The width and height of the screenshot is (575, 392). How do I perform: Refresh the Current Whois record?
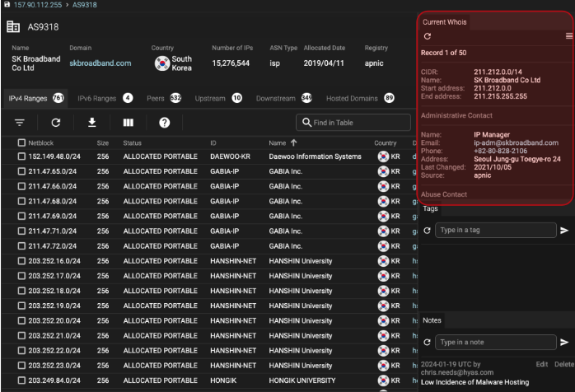[x=427, y=37]
